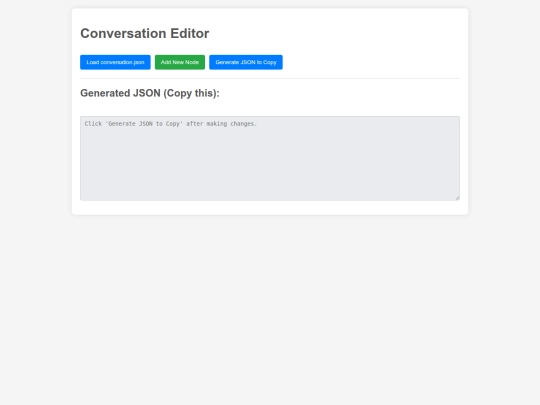The image size is (540, 405).
Task: Add a new node with green button
Action: (x=180, y=62)
